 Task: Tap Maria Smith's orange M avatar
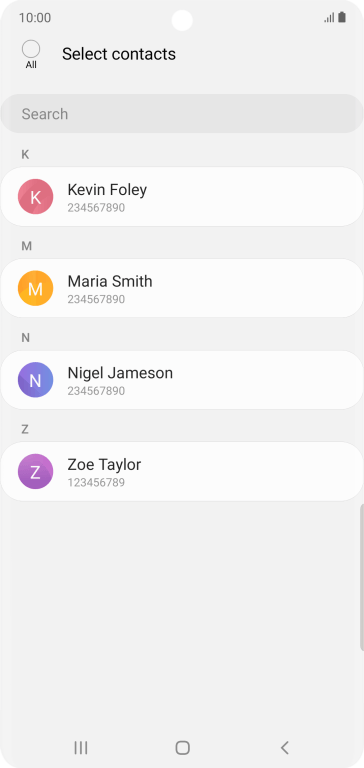pos(35,288)
